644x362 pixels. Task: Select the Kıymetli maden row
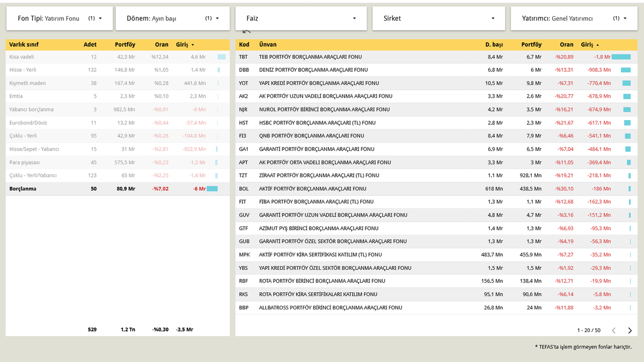(118, 83)
